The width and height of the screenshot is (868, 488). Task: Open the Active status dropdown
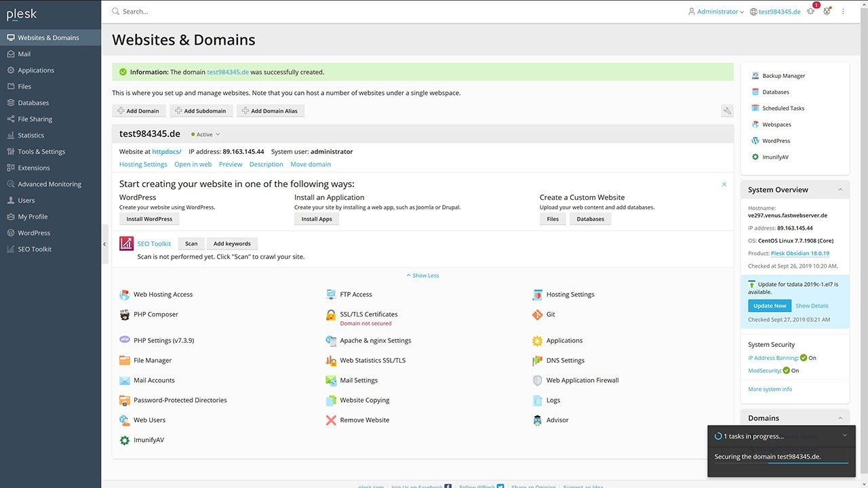tap(205, 134)
